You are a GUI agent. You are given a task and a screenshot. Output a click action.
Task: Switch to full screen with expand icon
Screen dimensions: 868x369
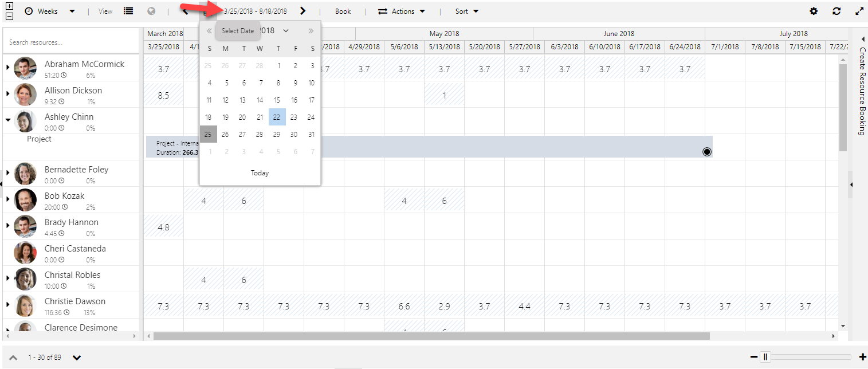click(859, 11)
